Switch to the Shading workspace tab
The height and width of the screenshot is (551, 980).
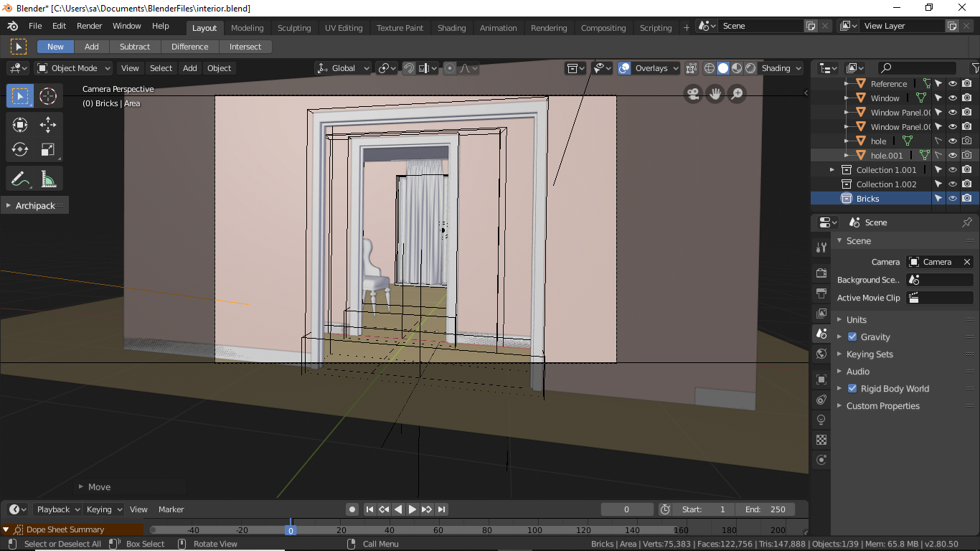452,28
